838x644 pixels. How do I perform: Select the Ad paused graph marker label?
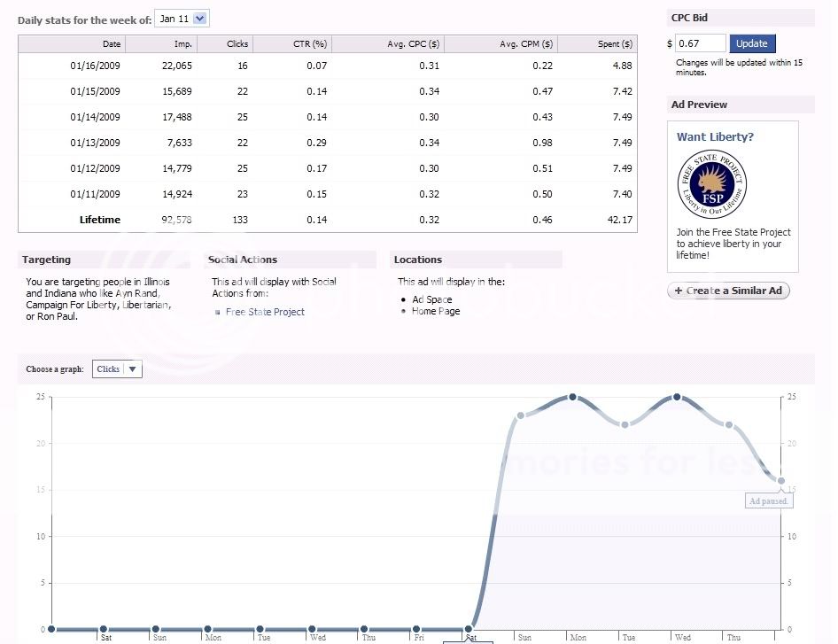pyautogui.click(x=768, y=501)
